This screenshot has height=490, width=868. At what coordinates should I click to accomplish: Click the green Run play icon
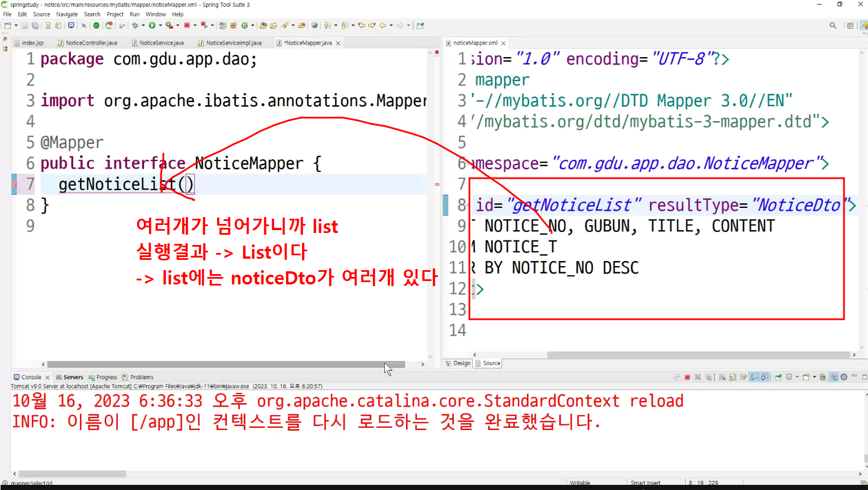pyautogui.click(x=152, y=26)
